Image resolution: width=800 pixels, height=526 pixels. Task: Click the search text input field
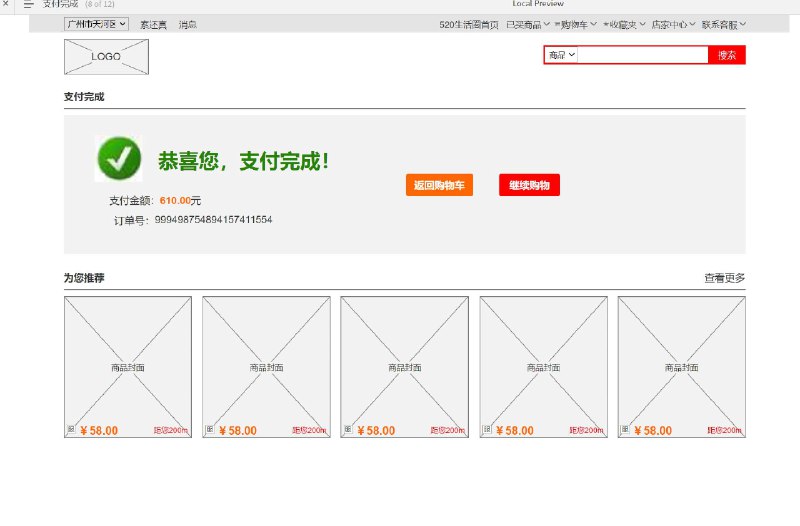coord(642,55)
